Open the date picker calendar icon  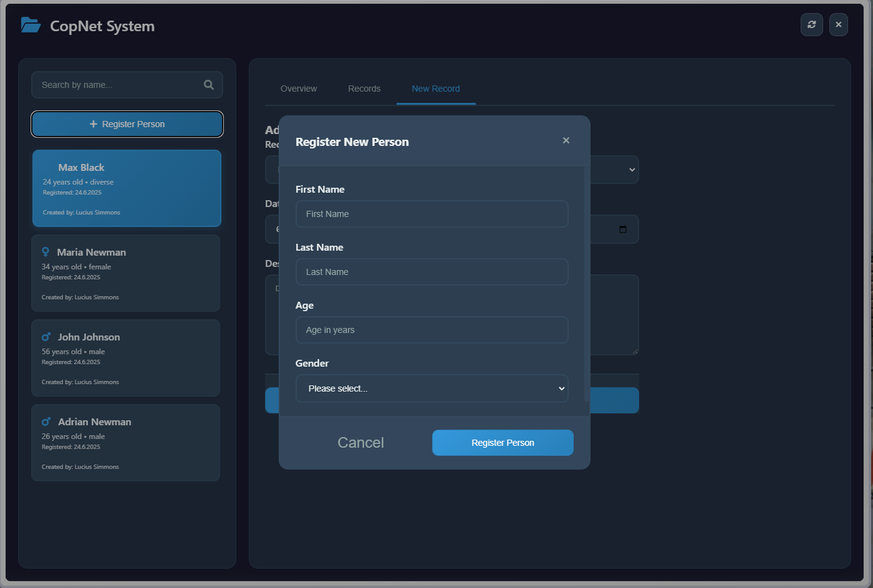(x=622, y=229)
